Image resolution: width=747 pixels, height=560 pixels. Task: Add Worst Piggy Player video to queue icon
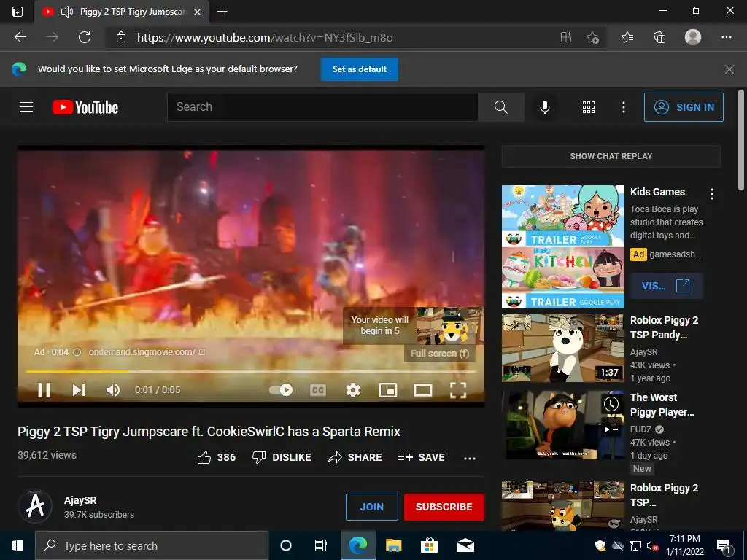click(611, 428)
